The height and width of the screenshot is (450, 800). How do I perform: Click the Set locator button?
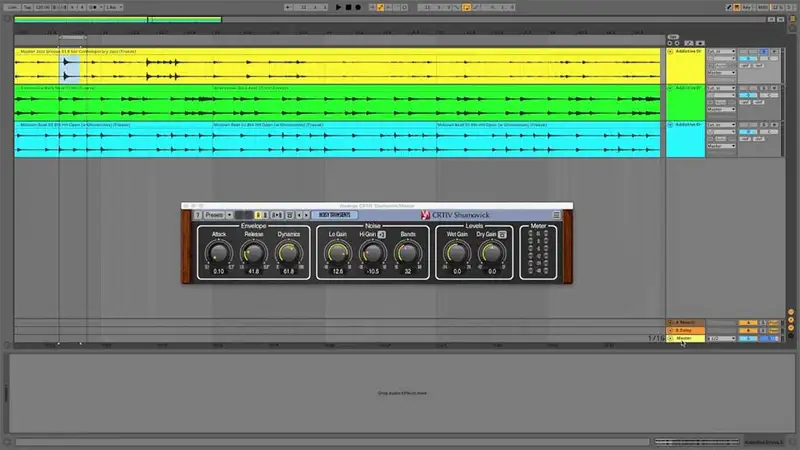pyautogui.click(x=673, y=37)
